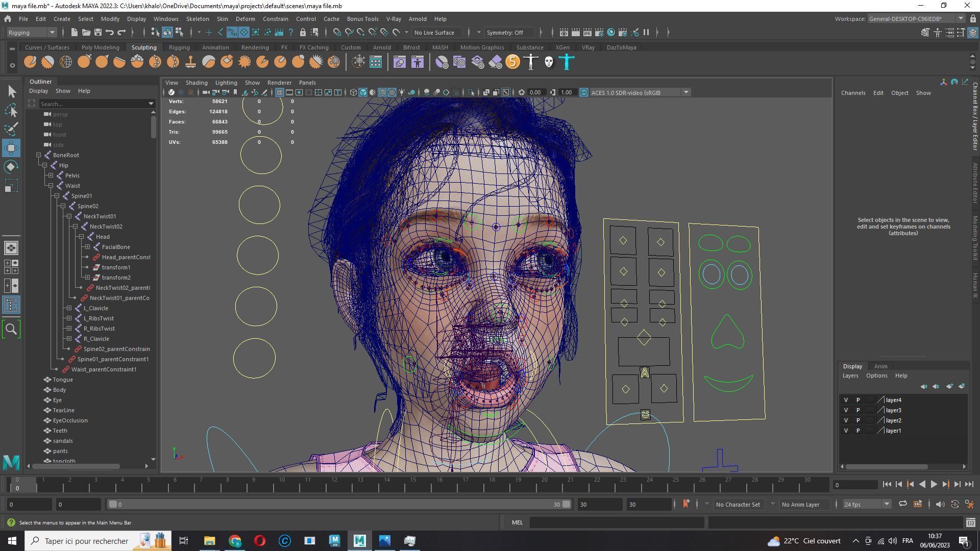
Task: Activate the Rotate tool
Action: pyautogui.click(x=11, y=167)
